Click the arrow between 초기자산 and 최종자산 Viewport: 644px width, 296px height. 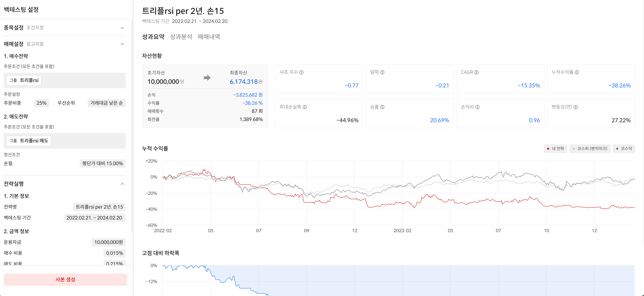(x=207, y=78)
